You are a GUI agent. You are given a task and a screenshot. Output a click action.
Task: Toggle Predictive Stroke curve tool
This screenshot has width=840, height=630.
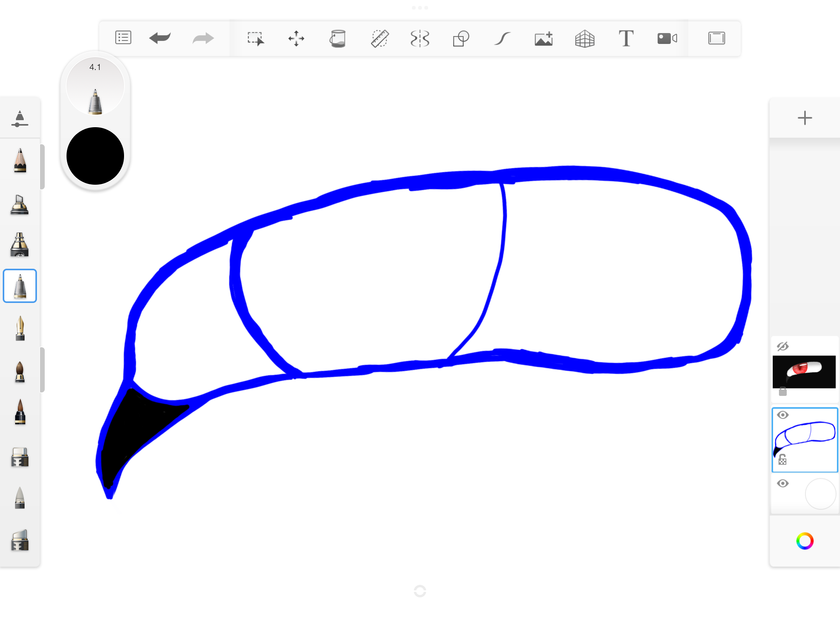(x=502, y=38)
